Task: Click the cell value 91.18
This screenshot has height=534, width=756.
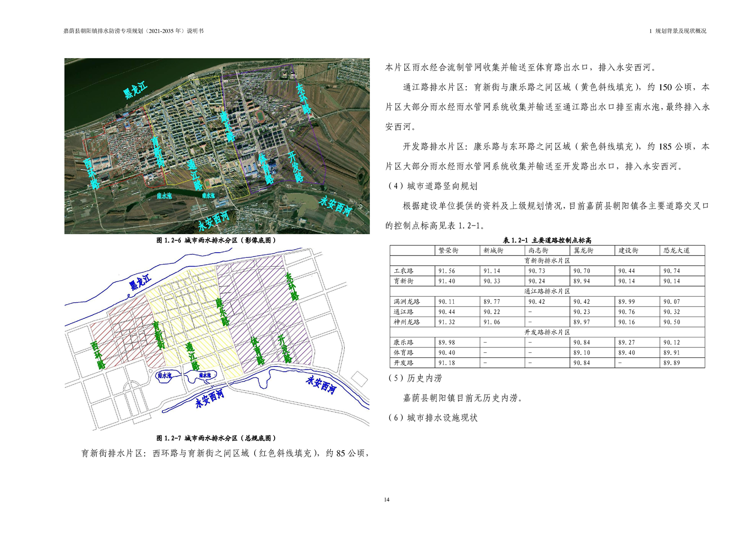Action: click(447, 363)
